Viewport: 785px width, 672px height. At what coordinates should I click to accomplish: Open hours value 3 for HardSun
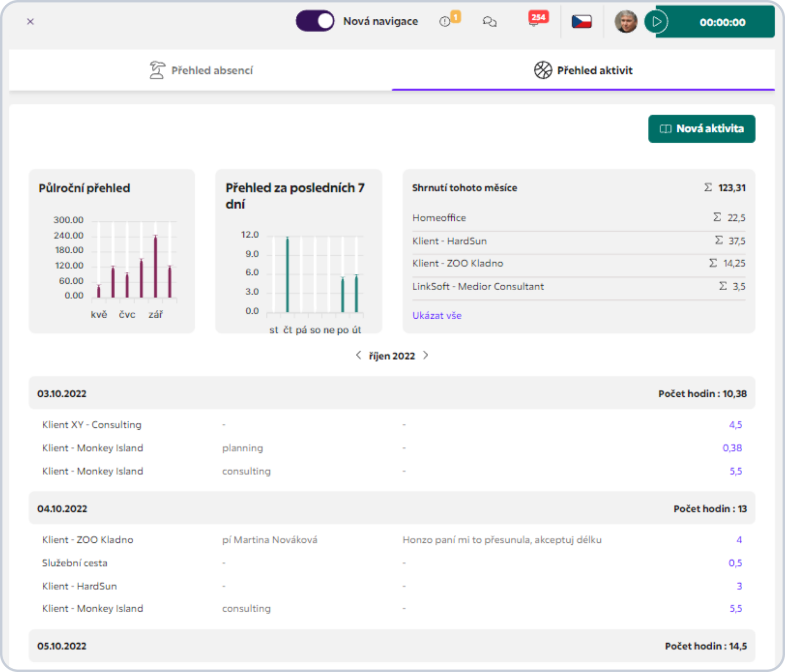pos(739,586)
